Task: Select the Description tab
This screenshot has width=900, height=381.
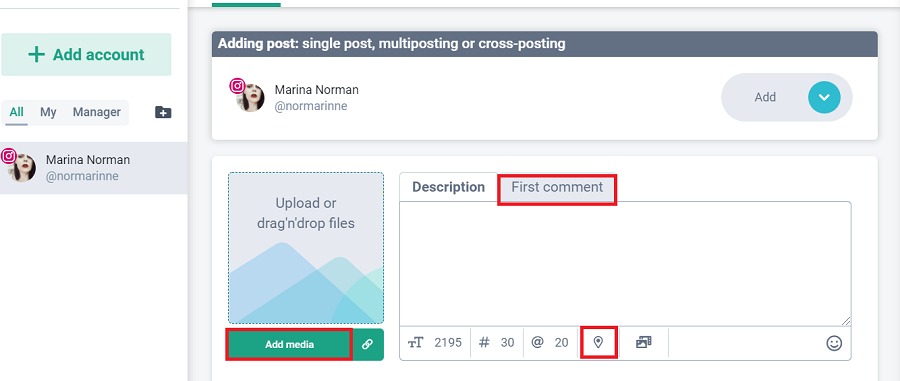Action: (x=448, y=187)
